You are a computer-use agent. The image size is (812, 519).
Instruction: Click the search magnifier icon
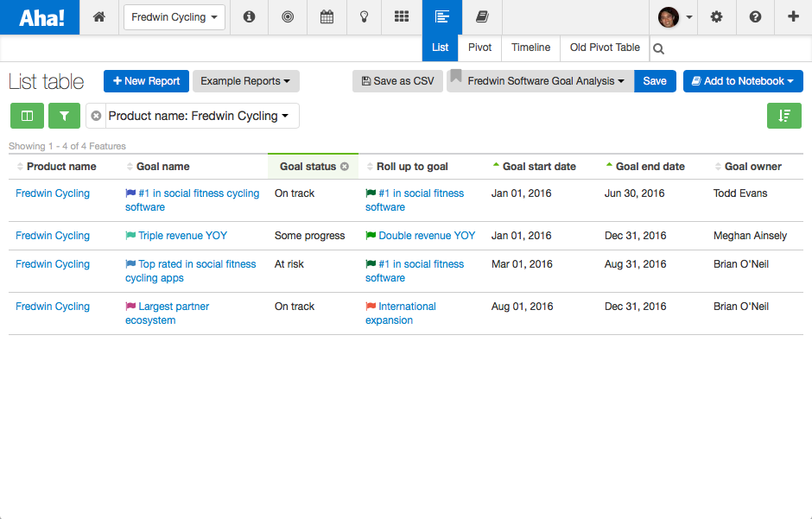[659, 48]
